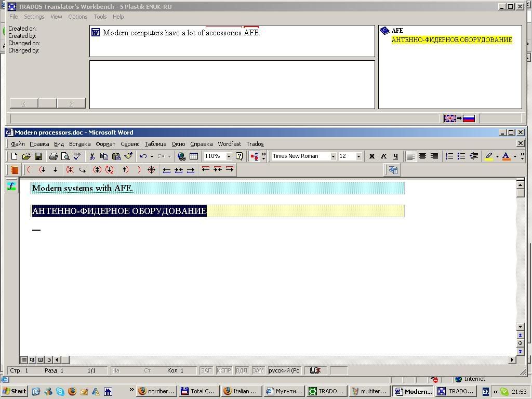Print the document using the printer icon
This screenshot has height=399, width=532.
tap(54, 156)
